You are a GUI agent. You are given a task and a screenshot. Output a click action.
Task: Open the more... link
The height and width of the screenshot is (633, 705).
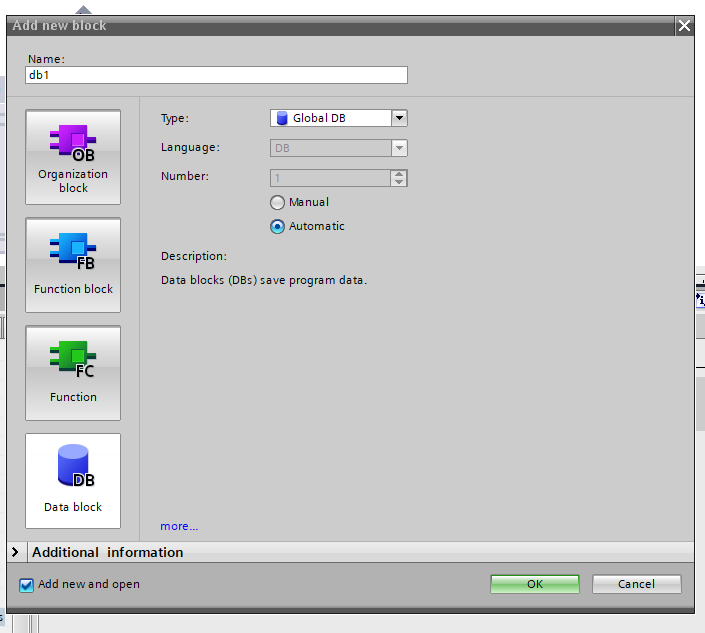pyautogui.click(x=179, y=526)
